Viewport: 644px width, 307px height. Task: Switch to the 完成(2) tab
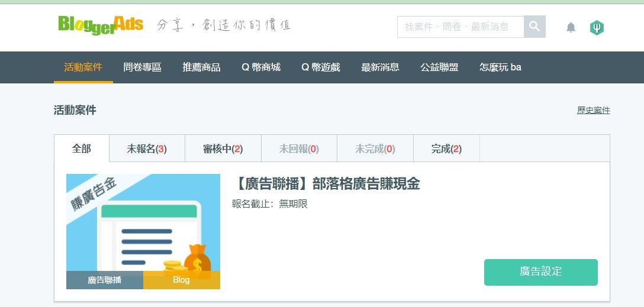tap(446, 148)
